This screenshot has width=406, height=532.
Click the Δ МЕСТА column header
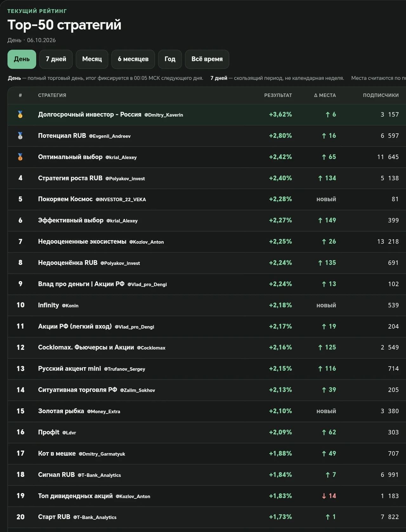pos(325,95)
